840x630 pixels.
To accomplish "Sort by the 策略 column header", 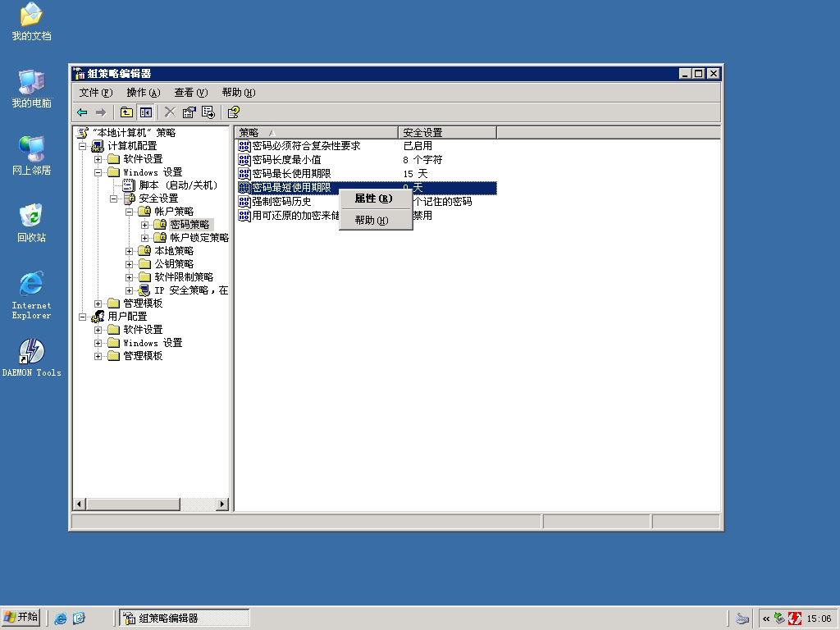I will coord(316,132).
